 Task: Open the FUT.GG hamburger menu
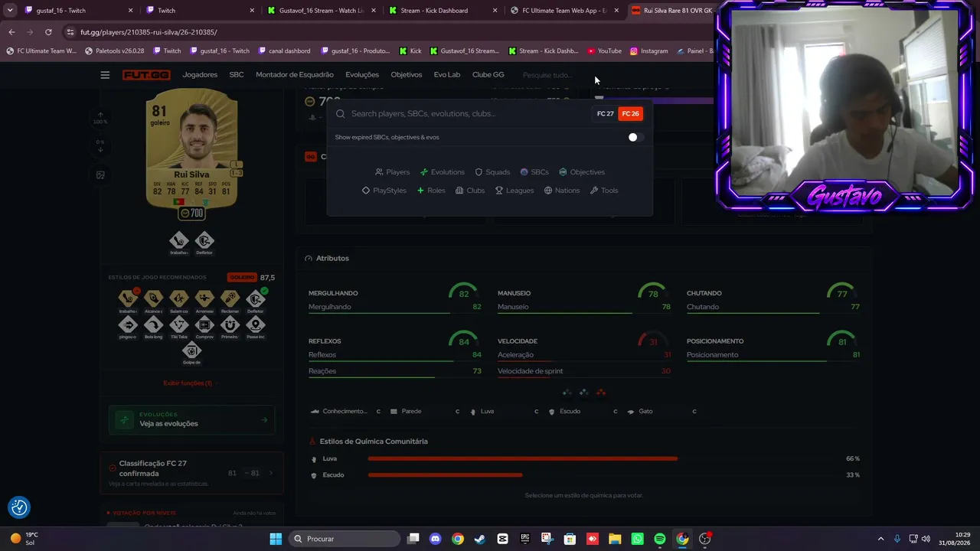pos(105,75)
